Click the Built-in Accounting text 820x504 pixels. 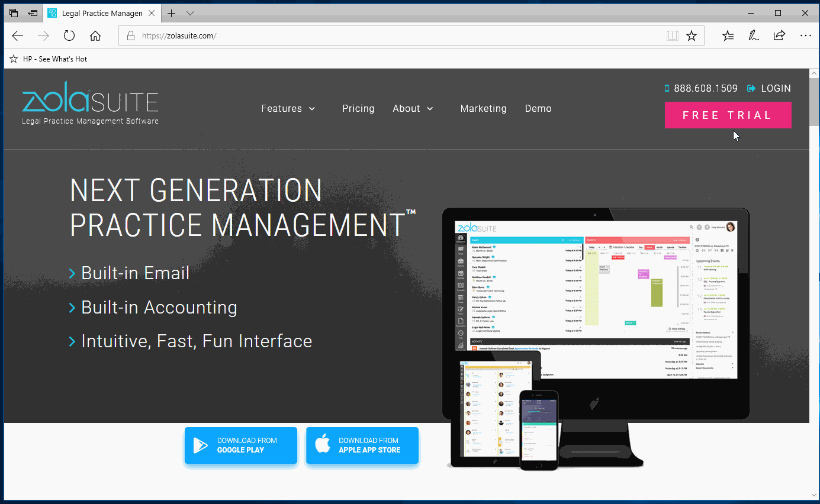tap(159, 307)
